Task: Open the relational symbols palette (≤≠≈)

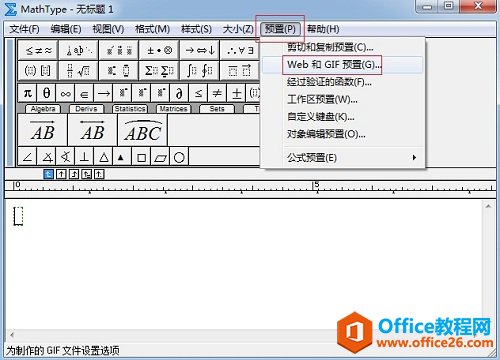Action: tap(38, 50)
